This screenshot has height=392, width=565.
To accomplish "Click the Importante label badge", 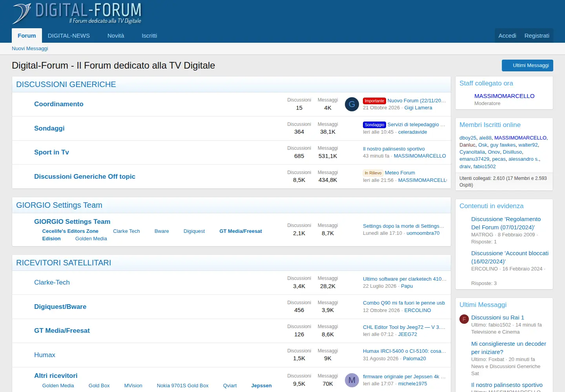I will point(374,101).
